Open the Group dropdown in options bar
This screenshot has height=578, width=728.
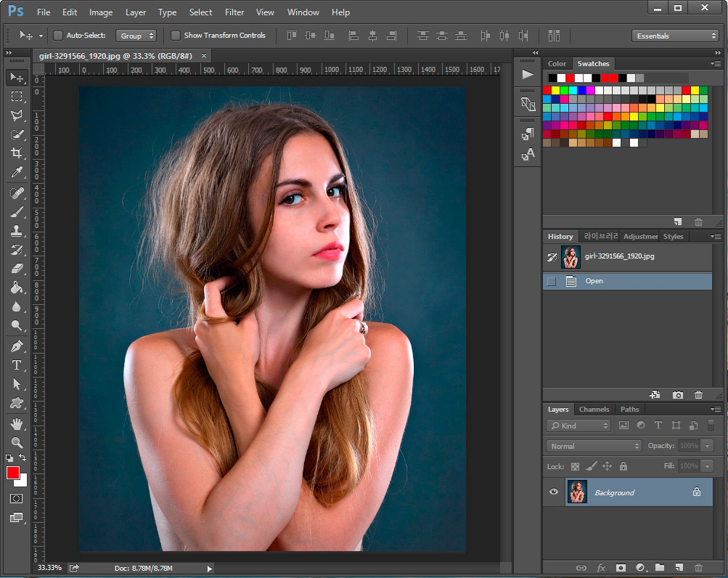click(136, 36)
